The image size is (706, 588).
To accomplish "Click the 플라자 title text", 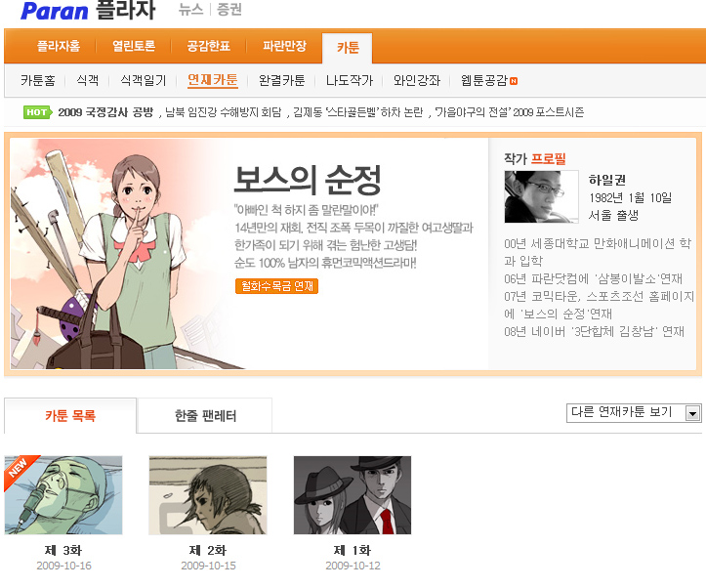I will [126, 10].
